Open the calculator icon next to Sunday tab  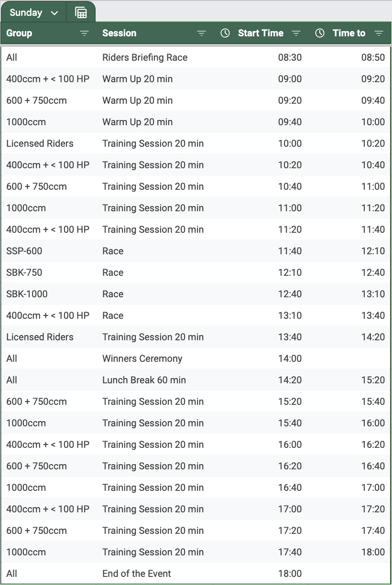81,13
